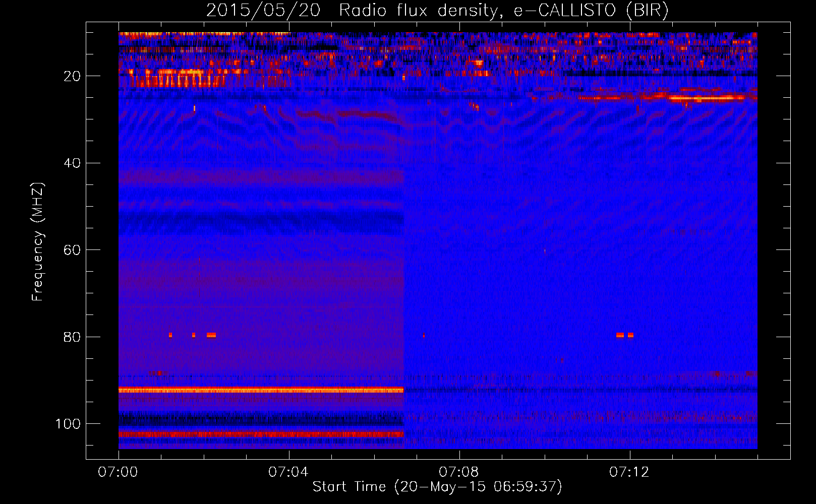Click the bright yellow streak near 25 MHz after 07:12
The width and height of the screenshot is (816, 504).
click(706, 98)
